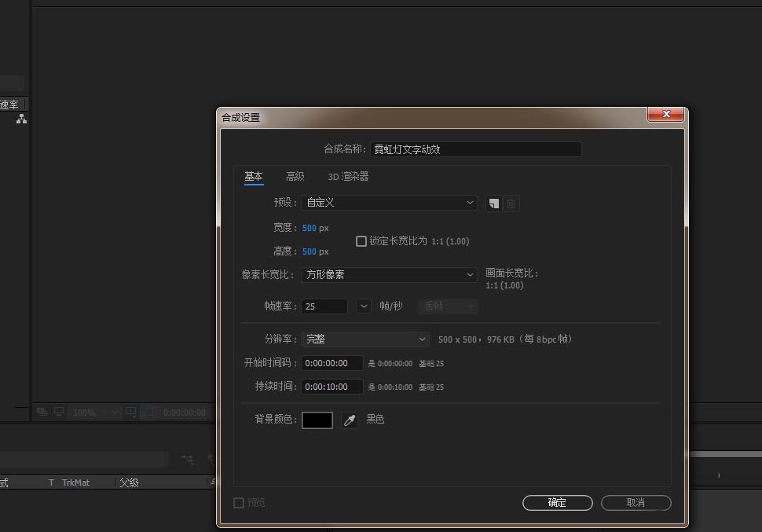Click the black background color swatch
This screenshot has width=762, height=532.
317,420
